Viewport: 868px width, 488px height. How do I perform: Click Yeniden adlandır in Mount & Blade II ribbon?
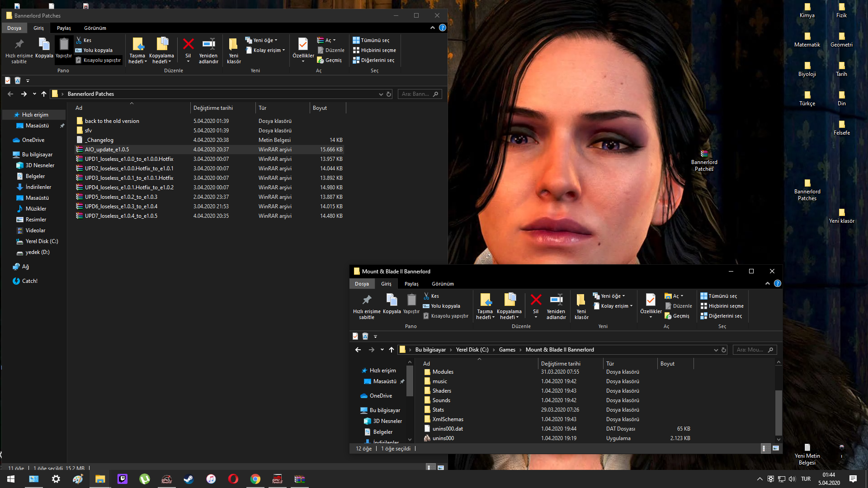coord(556,306)
